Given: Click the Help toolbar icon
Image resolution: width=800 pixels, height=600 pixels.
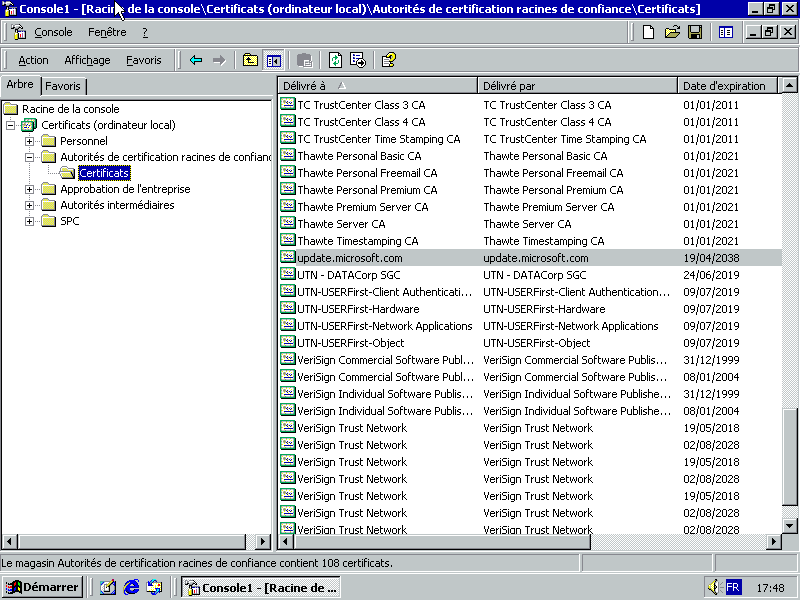Looking at the screenshot, I should (389, 60).
